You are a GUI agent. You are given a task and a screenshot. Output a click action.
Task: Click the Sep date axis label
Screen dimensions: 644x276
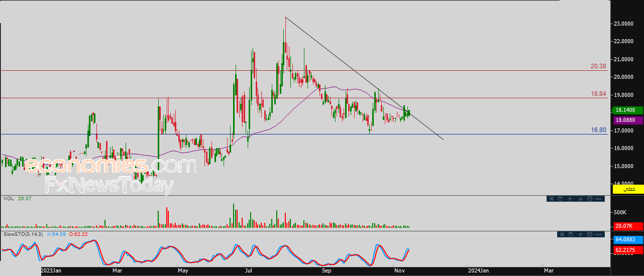click(327, 271)
